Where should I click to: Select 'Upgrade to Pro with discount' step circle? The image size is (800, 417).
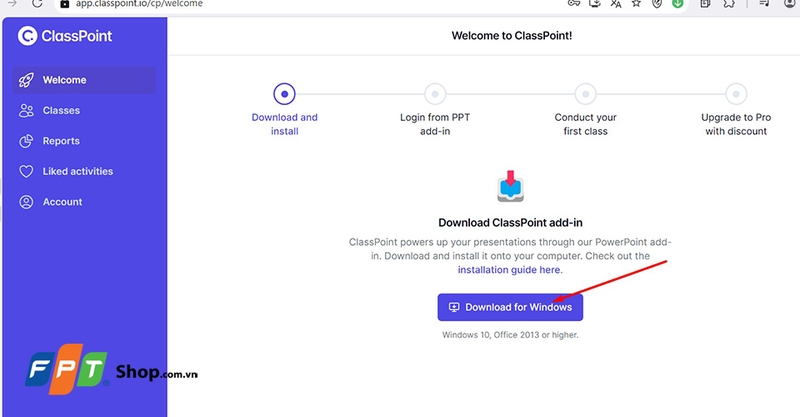point(735,94)
